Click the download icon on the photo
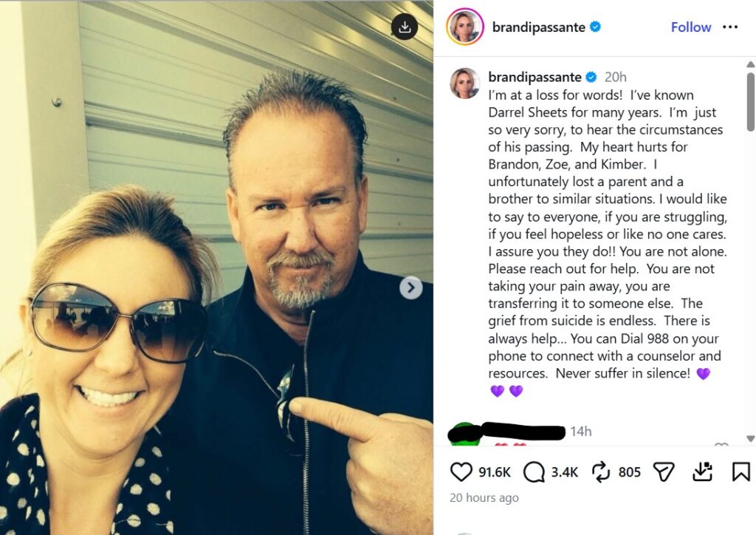 click(x=405, y=27)
